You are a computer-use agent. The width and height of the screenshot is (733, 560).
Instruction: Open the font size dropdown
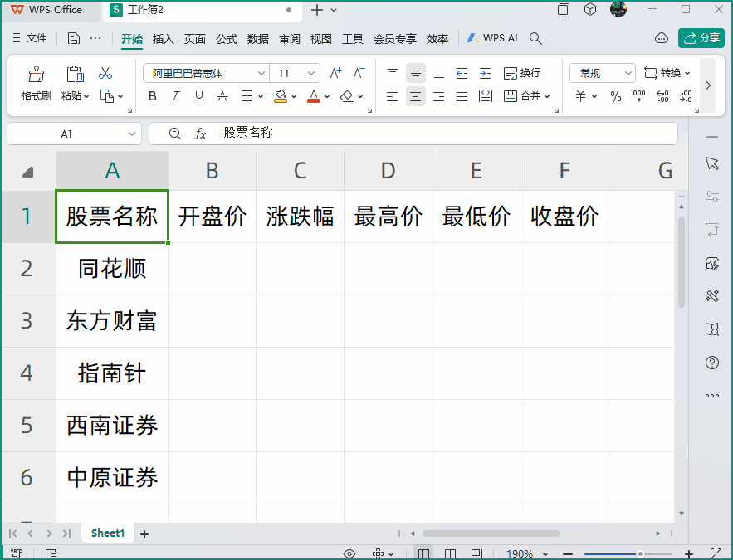(x=311, y=73)
